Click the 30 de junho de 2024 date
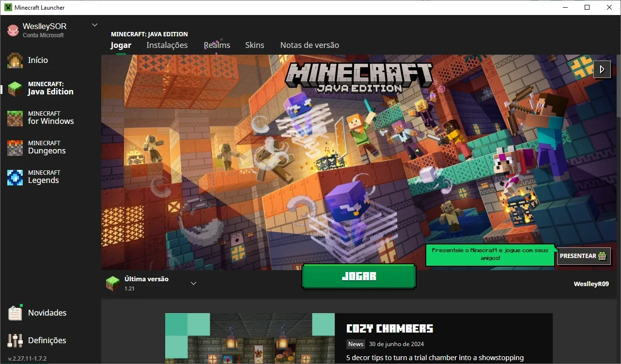This screenshot has height=364, width=621. [396, 344]
